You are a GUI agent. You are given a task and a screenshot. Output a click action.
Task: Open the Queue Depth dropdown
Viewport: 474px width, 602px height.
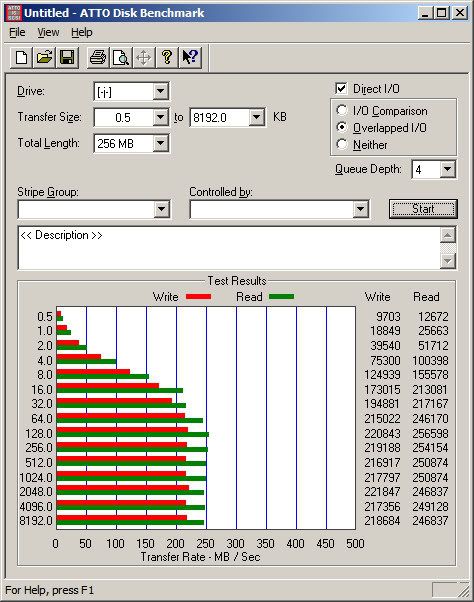tap(448, 169)
